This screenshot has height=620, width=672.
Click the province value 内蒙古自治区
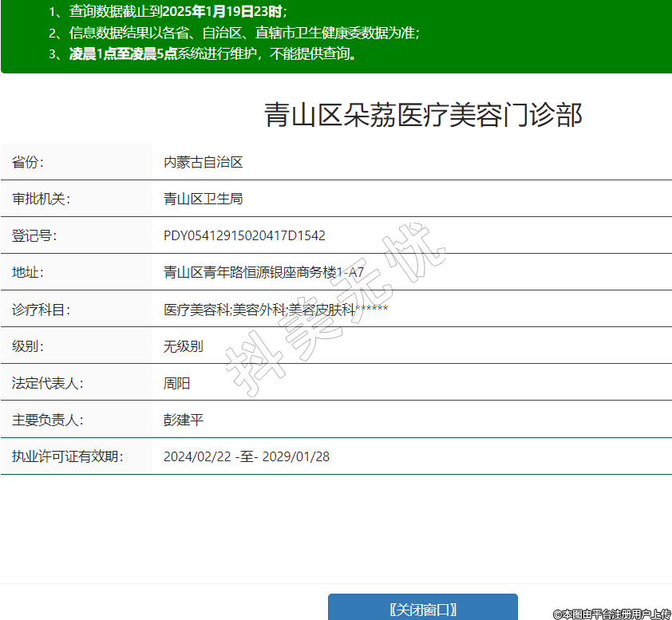[x=203, y=162]
